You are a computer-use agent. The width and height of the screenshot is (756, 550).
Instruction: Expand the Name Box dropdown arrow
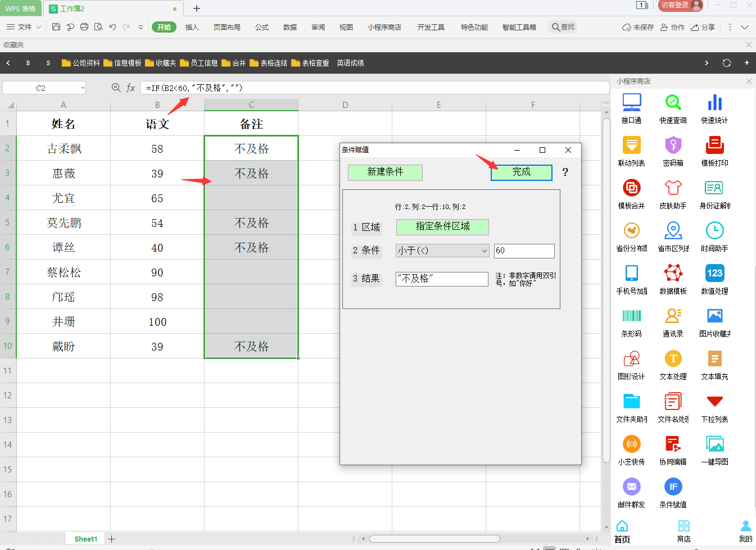(x=83, y=88)
